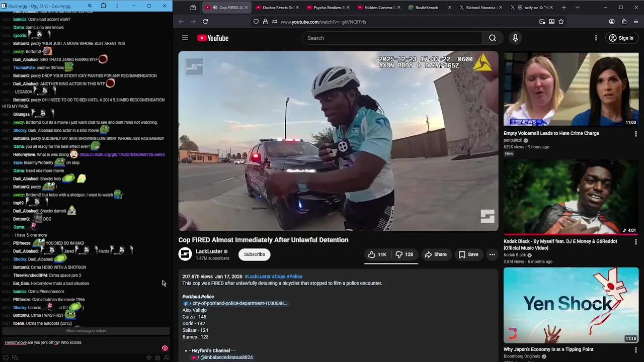Switch to Richard Hanania tab

pyautogui.click(x=480, y=8)
